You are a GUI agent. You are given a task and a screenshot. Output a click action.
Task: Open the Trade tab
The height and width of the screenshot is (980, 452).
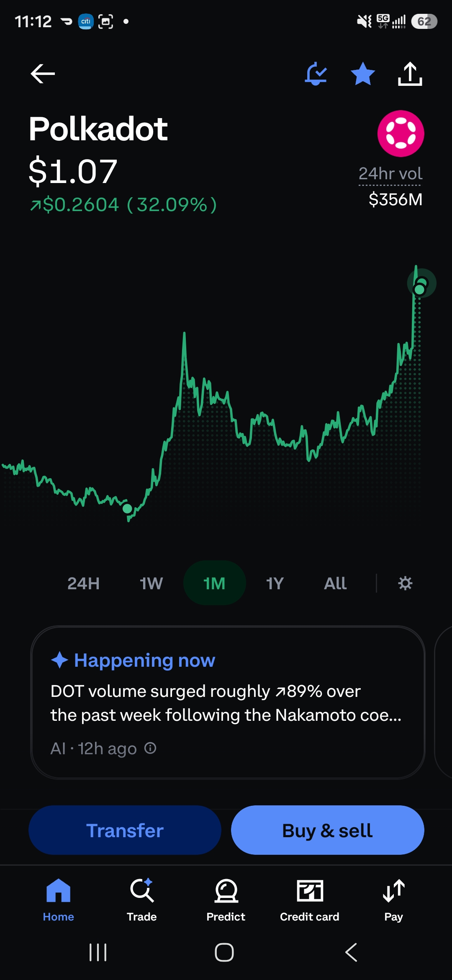(142, 900)
